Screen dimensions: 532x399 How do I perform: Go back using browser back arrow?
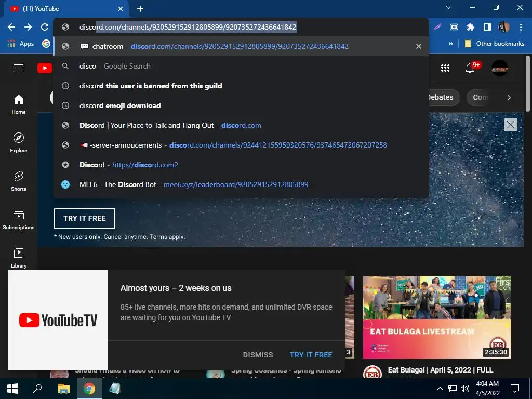(11, 27)
